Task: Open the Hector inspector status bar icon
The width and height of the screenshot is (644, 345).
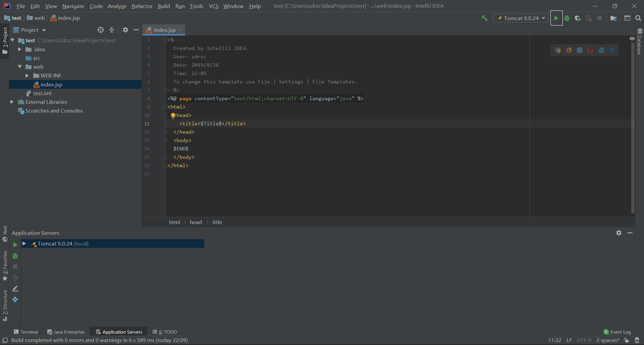Action: tap(637, 340)
